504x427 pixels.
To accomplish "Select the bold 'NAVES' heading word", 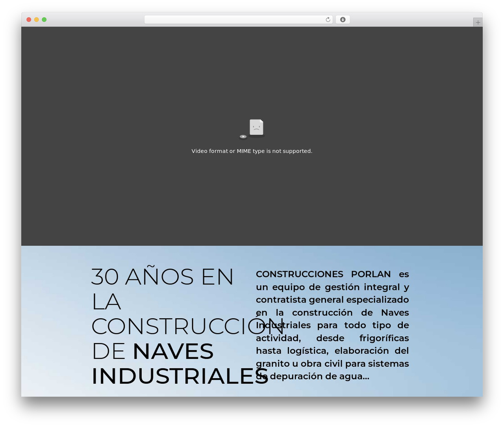I will (x=173, y=351).
